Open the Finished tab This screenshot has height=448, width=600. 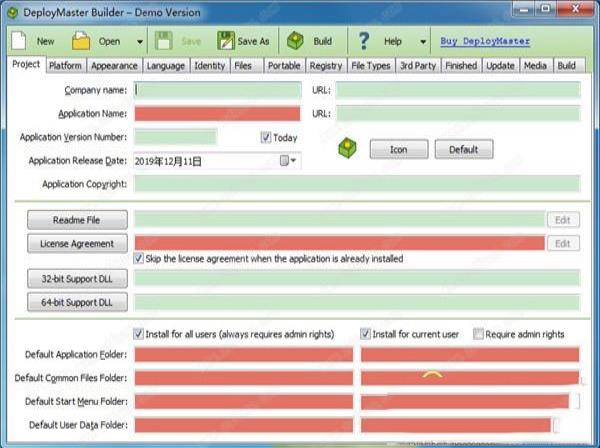tap(461, 66)
